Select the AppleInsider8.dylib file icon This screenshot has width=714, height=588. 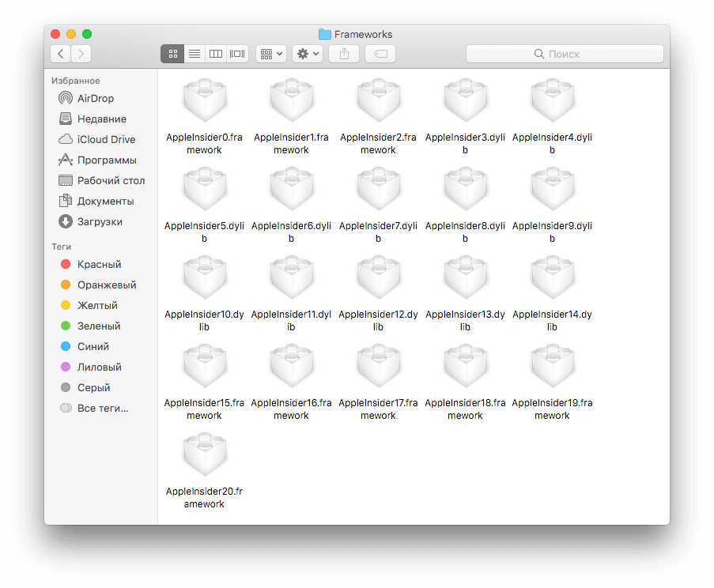(466, 189)
